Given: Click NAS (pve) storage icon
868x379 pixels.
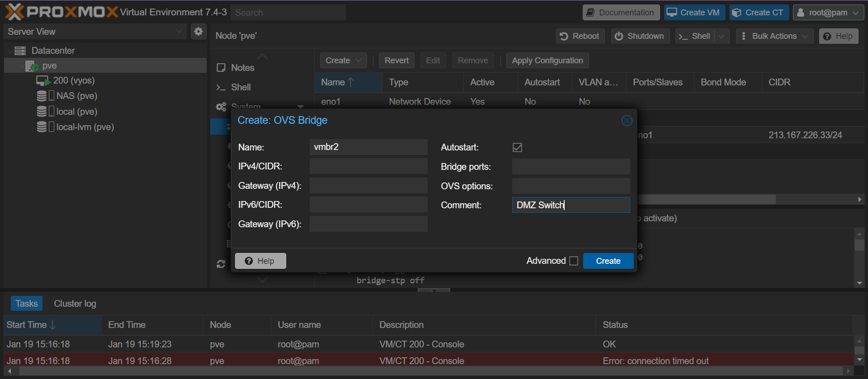Looking at the screenshot, I should point(42,96).
